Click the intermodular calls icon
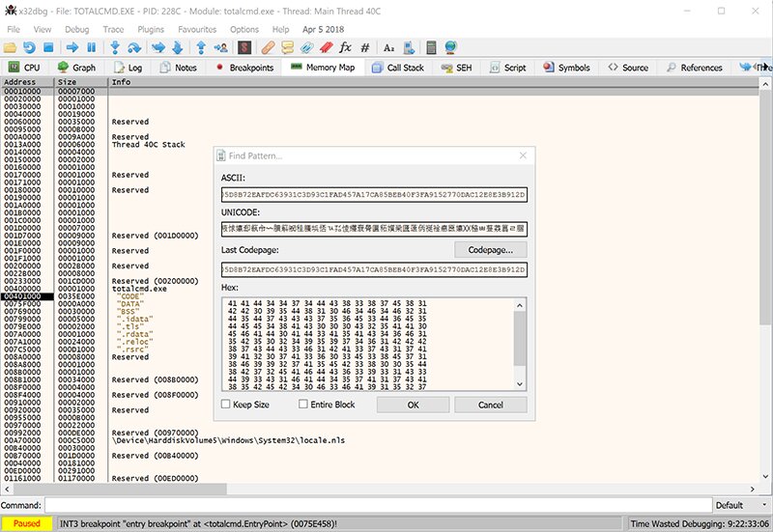The image size is (773, 532). (x=409, y=47)
